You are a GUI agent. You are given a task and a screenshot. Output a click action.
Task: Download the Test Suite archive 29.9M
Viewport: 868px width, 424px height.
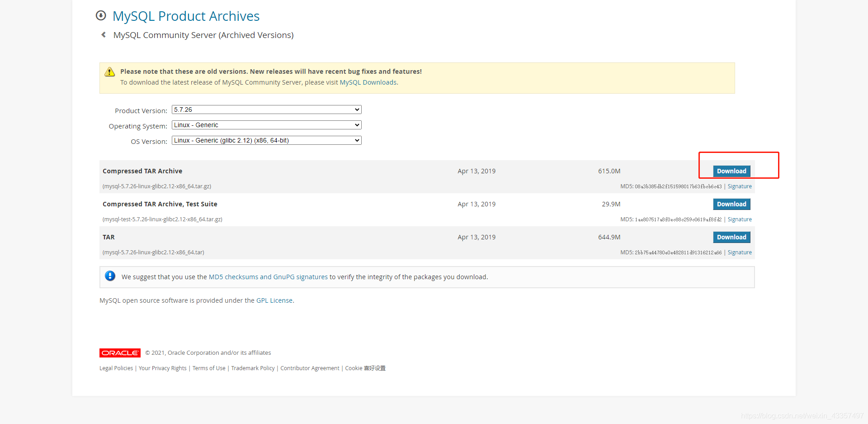(731, 204)
